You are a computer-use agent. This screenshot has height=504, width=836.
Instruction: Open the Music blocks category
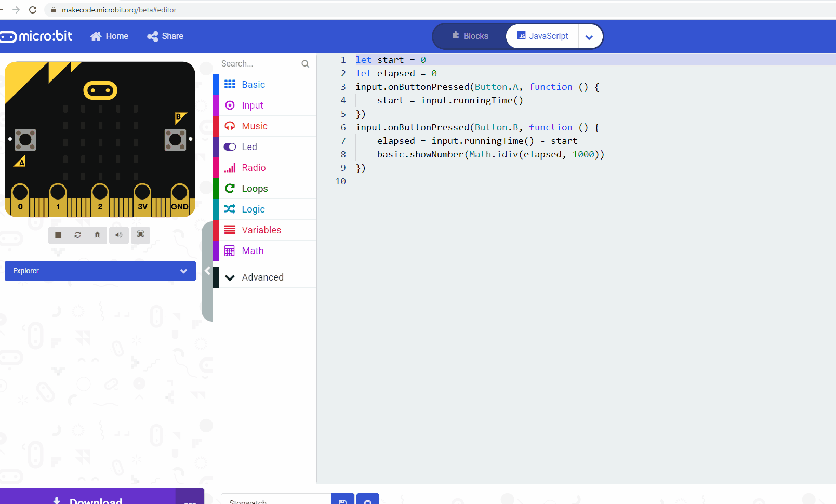click(255, 126)
